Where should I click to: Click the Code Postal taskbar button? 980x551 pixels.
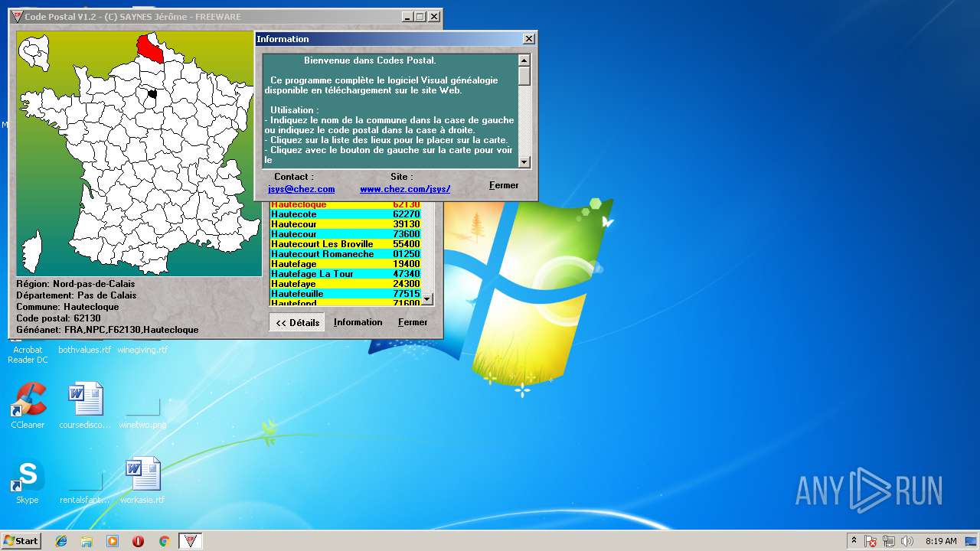(x=191, y=541)
